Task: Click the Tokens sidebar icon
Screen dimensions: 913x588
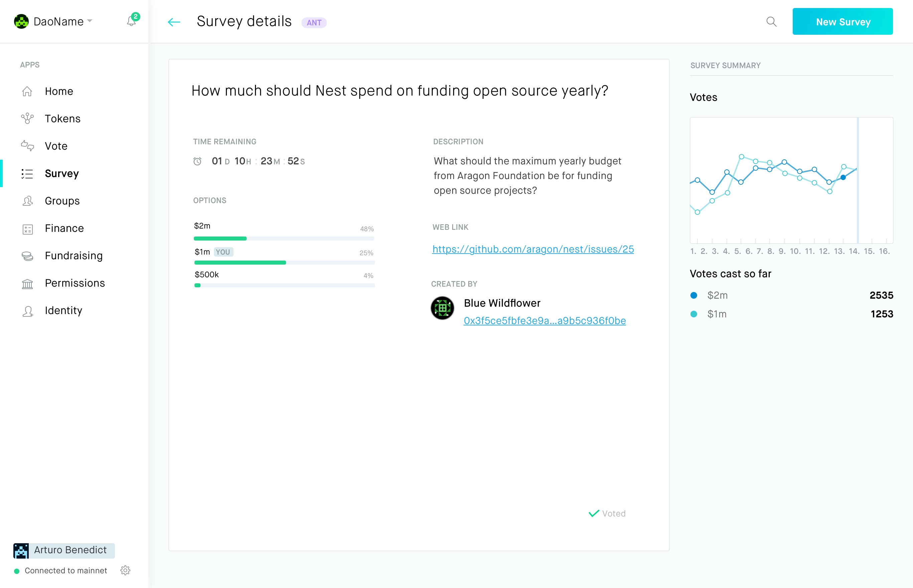Action: (x=27, y=118)
